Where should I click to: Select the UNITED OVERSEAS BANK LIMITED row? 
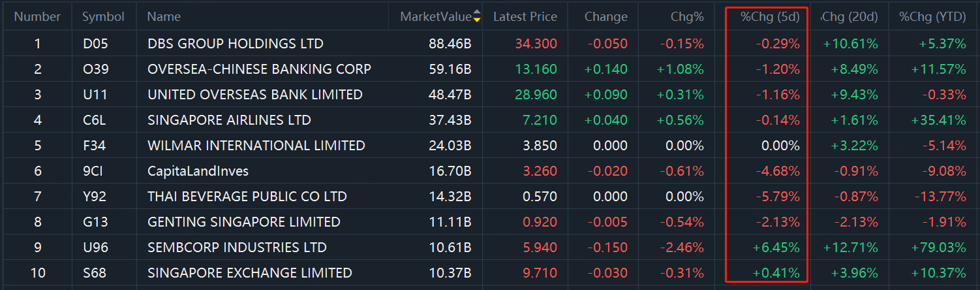pos(490,95)
